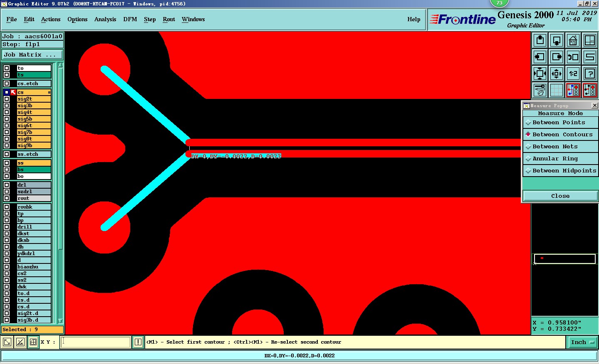599x364 pixels.
Task: Open the wrench and palette settings icon
Action: [x=540, y=90]
